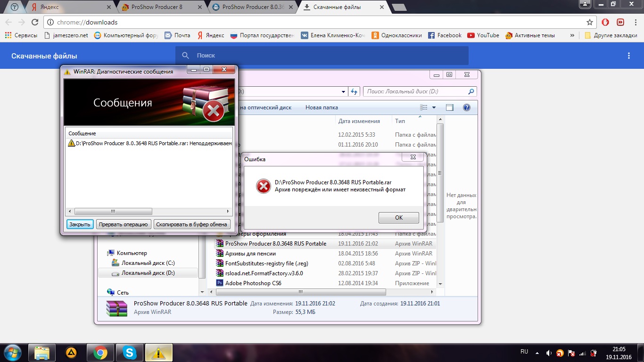Open the Facebook bookmark

[x=445, y=35]
